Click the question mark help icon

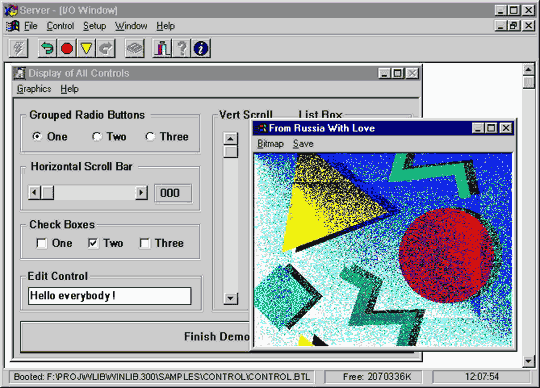pyautogui.click(x=181, y=48)
